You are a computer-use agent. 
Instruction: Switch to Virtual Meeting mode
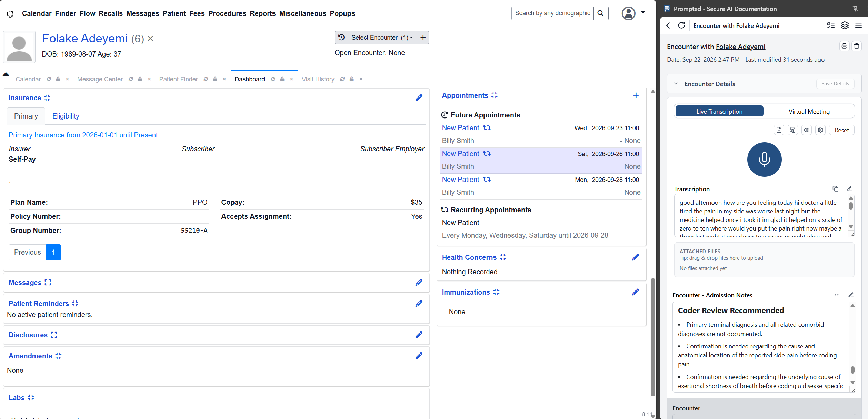809,111
